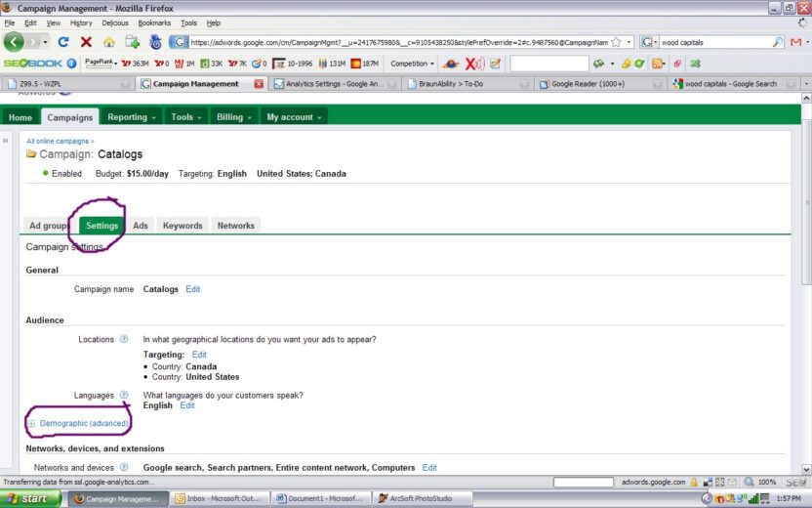This screenshot has width=812, height=508.
Task: Stop loading with the red X icon
Action: coord(86,42)
